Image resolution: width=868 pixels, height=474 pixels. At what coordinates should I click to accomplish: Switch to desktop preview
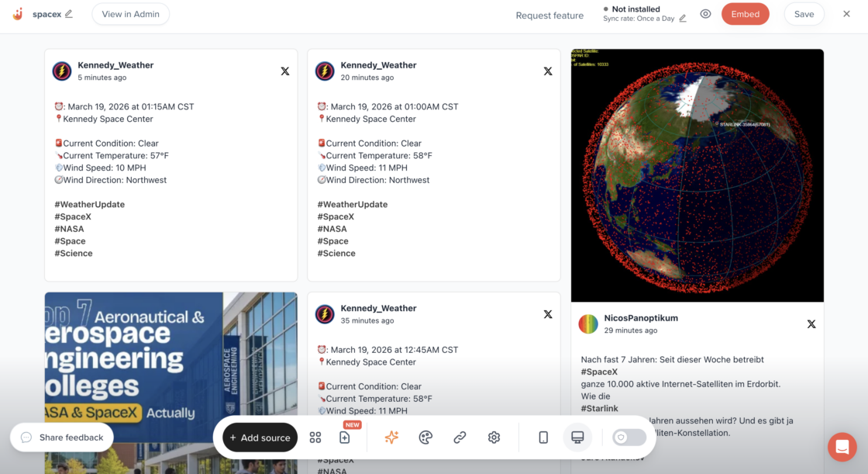click(577, 438)
